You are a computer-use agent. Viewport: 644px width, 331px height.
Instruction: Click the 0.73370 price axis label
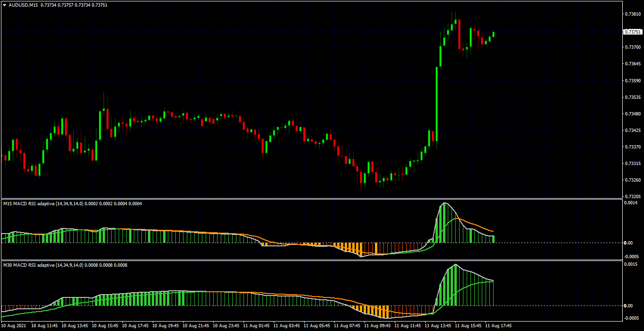tap(633, 147)
